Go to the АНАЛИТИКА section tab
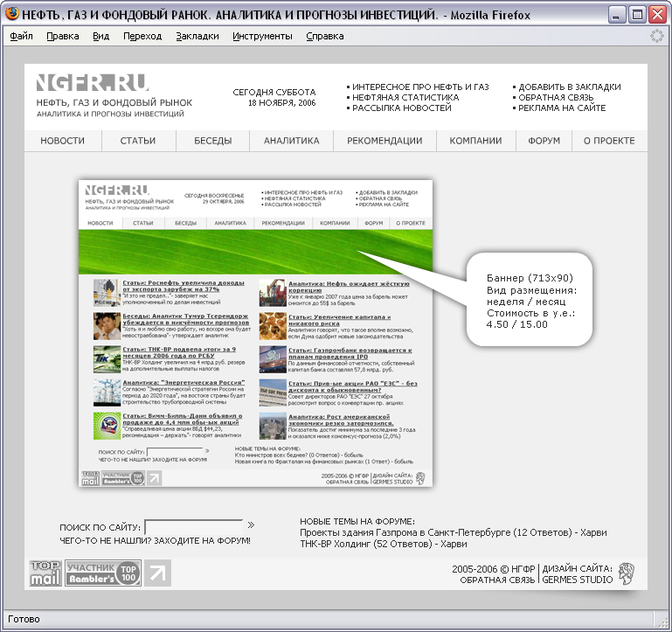This screenshot has width=672, height=632. pyautogui.click(x=291, y=141)
